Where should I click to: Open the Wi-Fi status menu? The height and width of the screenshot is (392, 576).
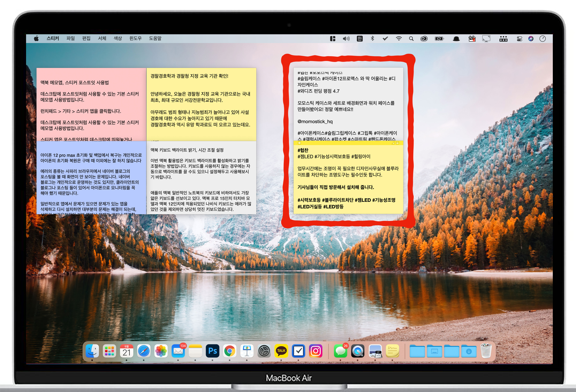(x=399, y=39)
